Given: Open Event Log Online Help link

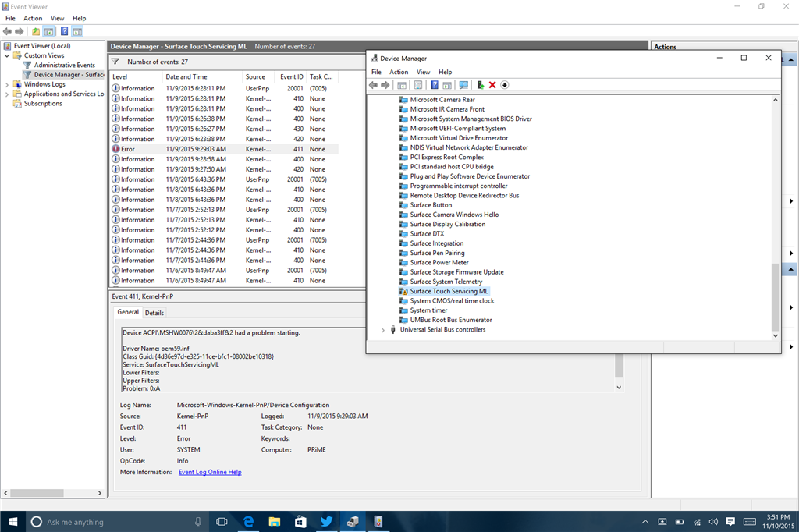Looking at the screenshot, I should pos(210,473).
